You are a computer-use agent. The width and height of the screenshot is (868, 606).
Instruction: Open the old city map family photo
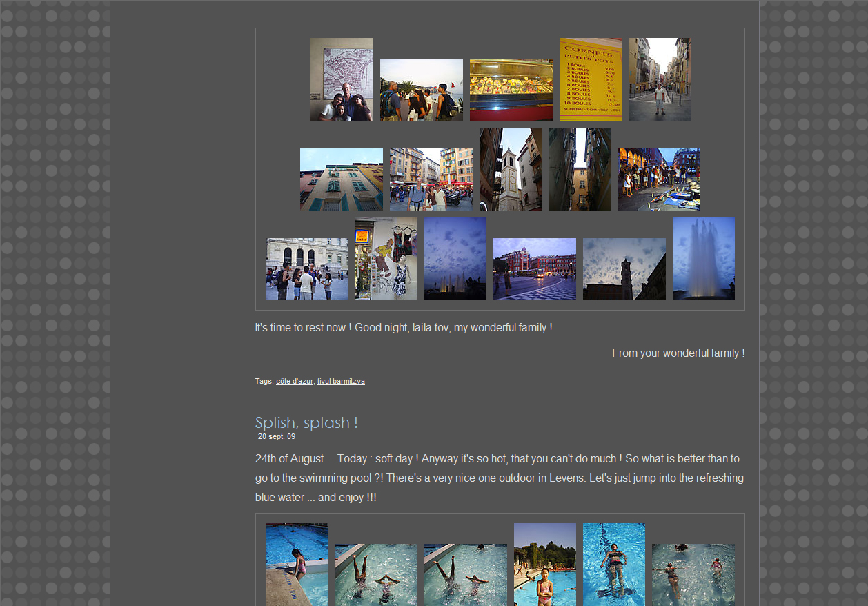[x=341, y=79]
